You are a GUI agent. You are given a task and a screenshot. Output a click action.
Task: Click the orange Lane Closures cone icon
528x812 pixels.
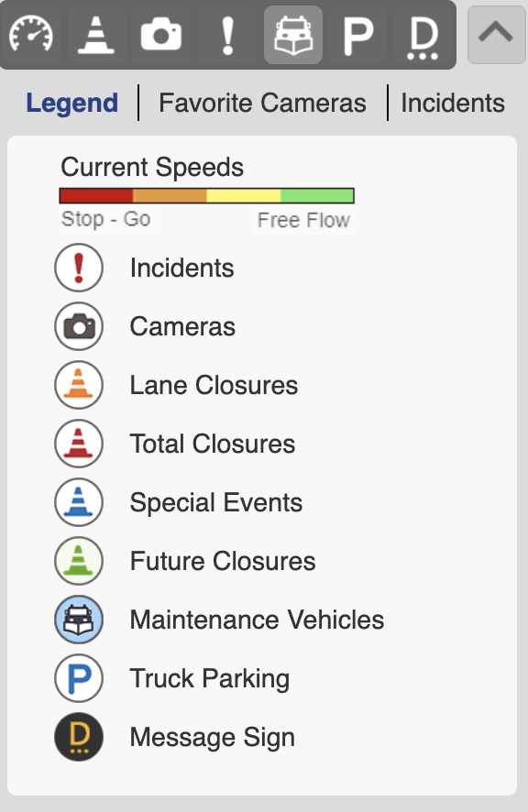pos(79,385)
